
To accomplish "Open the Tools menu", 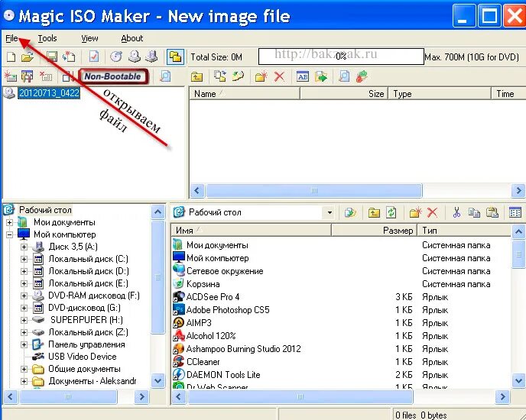I will click(47, 38).
